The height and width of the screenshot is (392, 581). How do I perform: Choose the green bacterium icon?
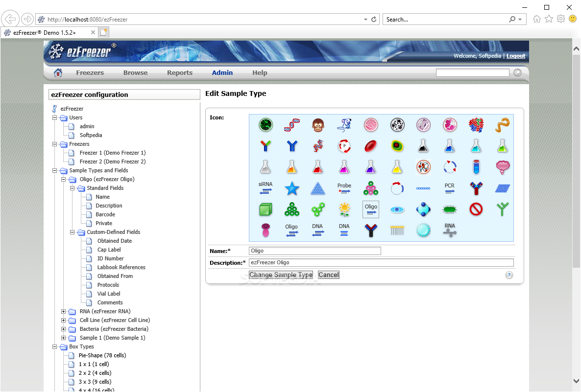tap(449, 210)
